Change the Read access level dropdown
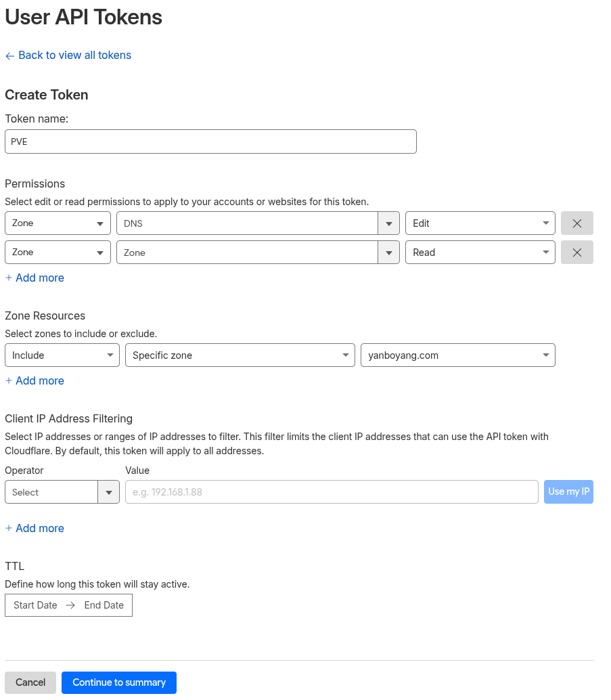Screen dimensions: 611x700 click(480, 253)
